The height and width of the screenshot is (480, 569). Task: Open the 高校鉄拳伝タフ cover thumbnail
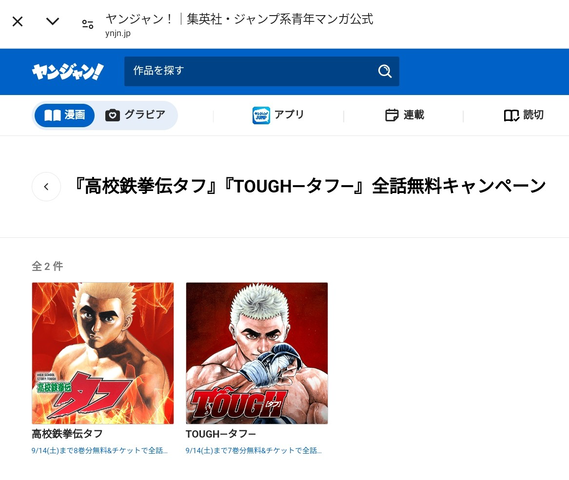(103, 353)
